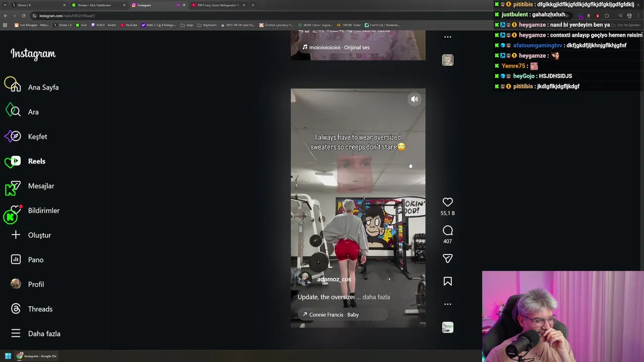The width and height of the screenshot is (644, 362).
Task: Open Keşfet explore page
Action: pos(30,137)
